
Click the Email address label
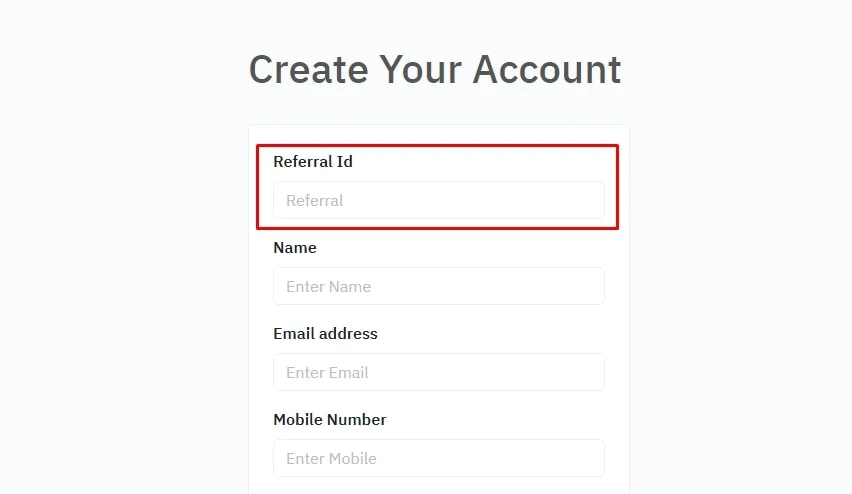point(325,333)
